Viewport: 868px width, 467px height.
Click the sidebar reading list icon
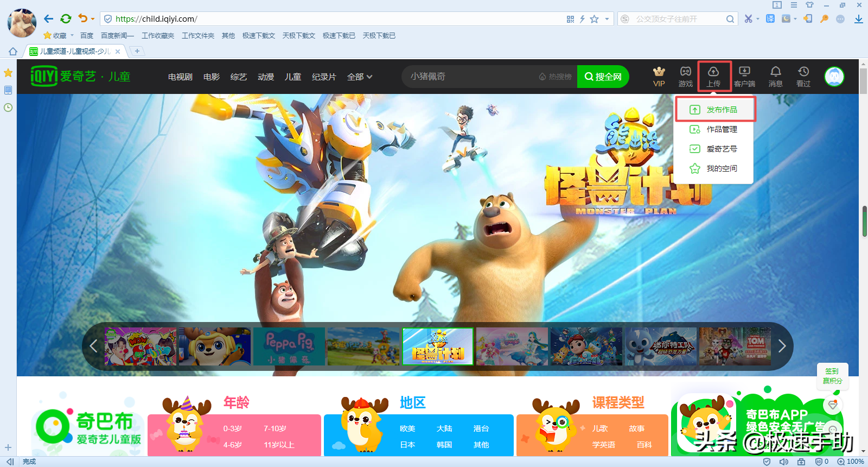point(8,90)
